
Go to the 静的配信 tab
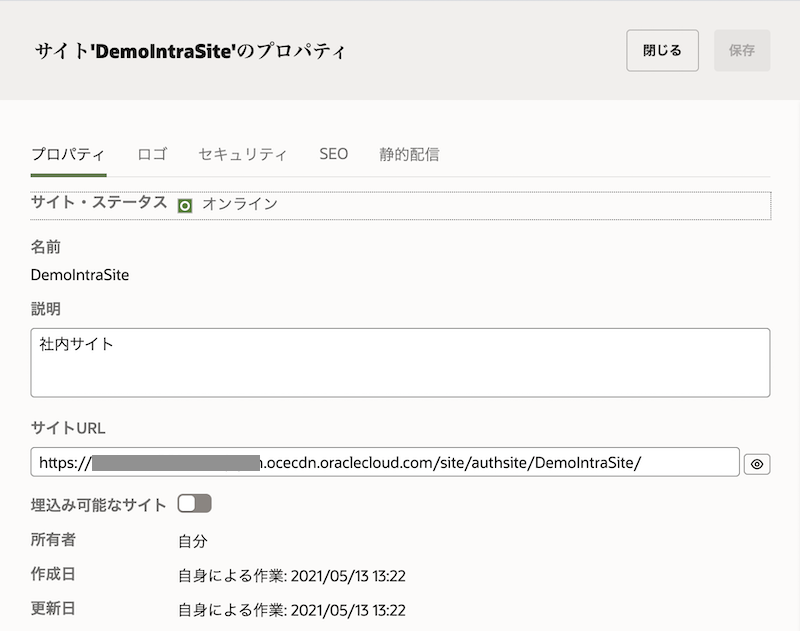[x=409, y=154]
